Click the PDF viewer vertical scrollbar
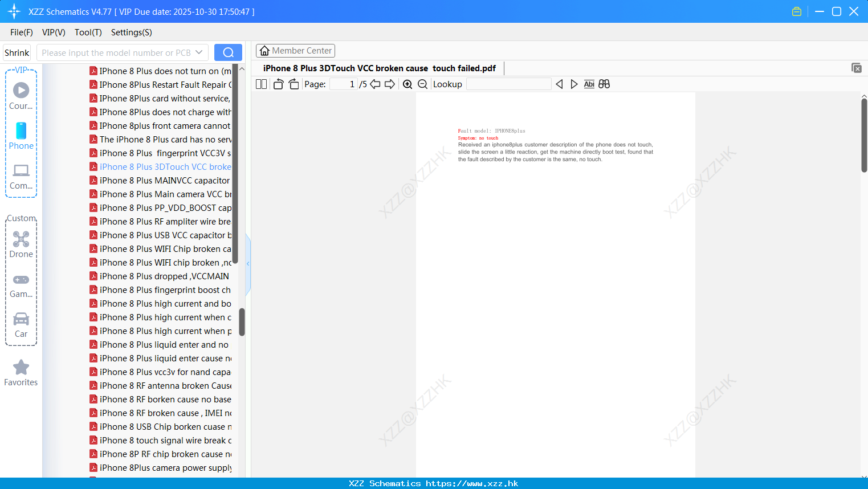This screenshot has height=489, width=868. pos(864,135)
